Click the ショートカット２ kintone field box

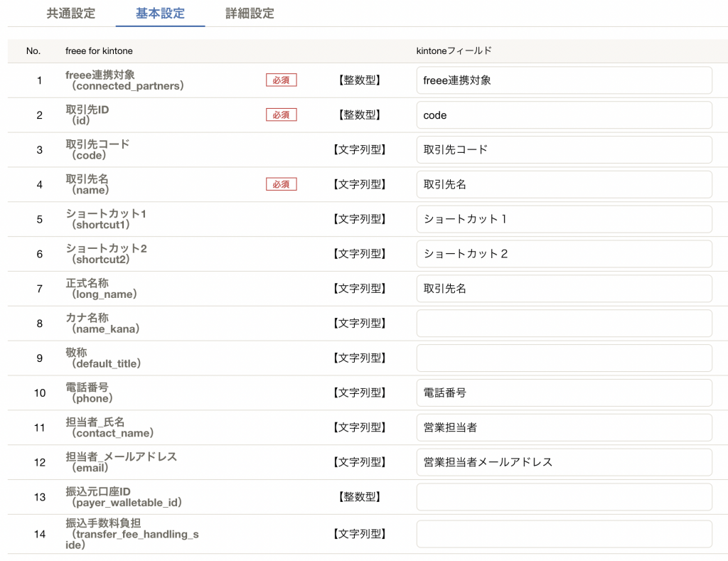(x=564, y=254)
